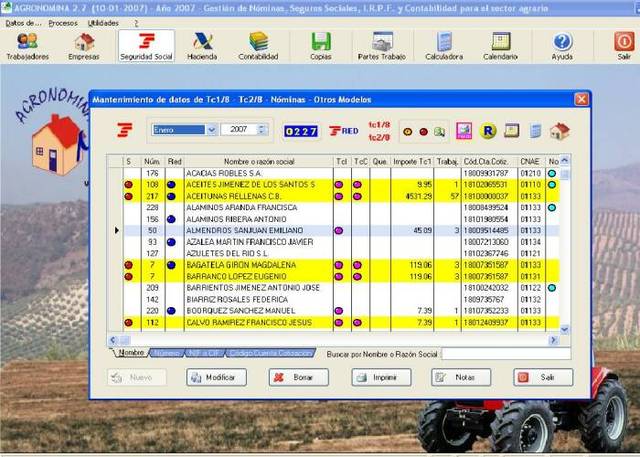Viewport: 640px width, 457px height.
Task: Click the blue 0227 code button
Action: click(x=301, y=131)
